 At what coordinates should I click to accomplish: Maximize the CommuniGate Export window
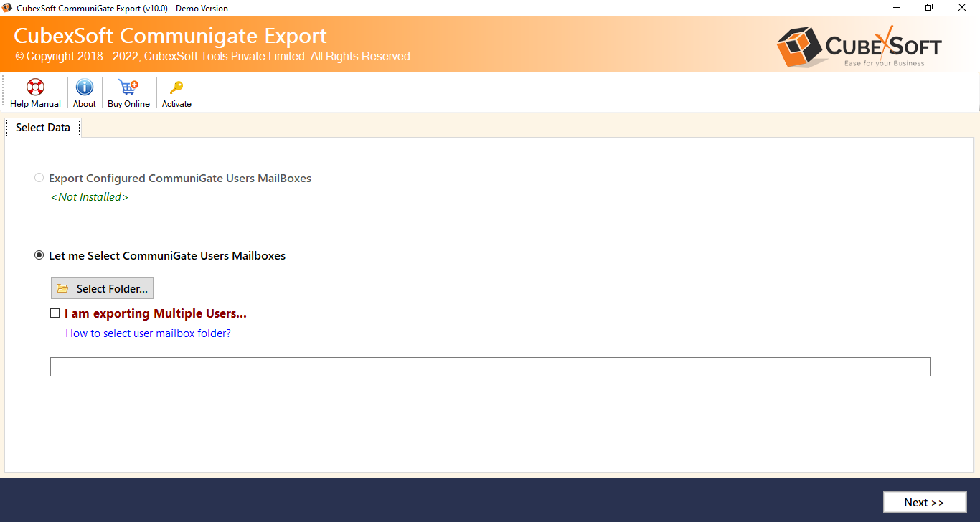[x=929, y=7]
